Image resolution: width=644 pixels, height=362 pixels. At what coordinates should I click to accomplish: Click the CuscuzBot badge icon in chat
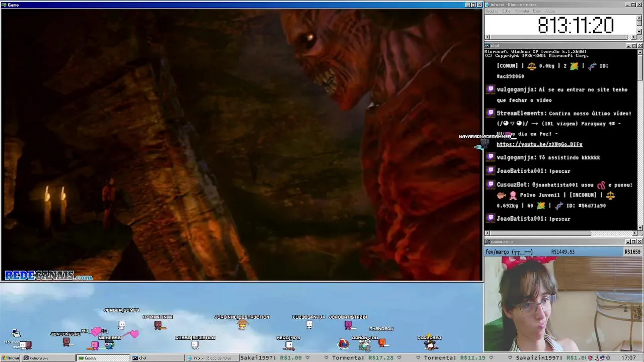pos(491,185)
